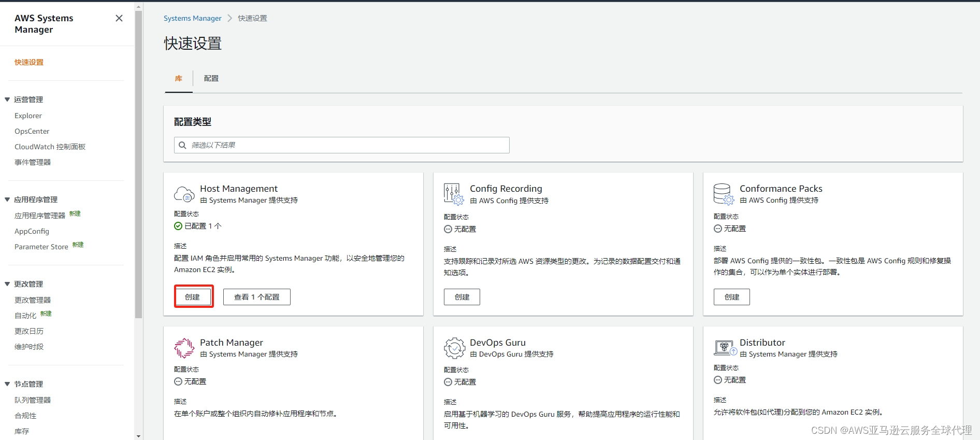
Task: Open 维护时段 in the sidebar
Action: (x=29, y=347)
